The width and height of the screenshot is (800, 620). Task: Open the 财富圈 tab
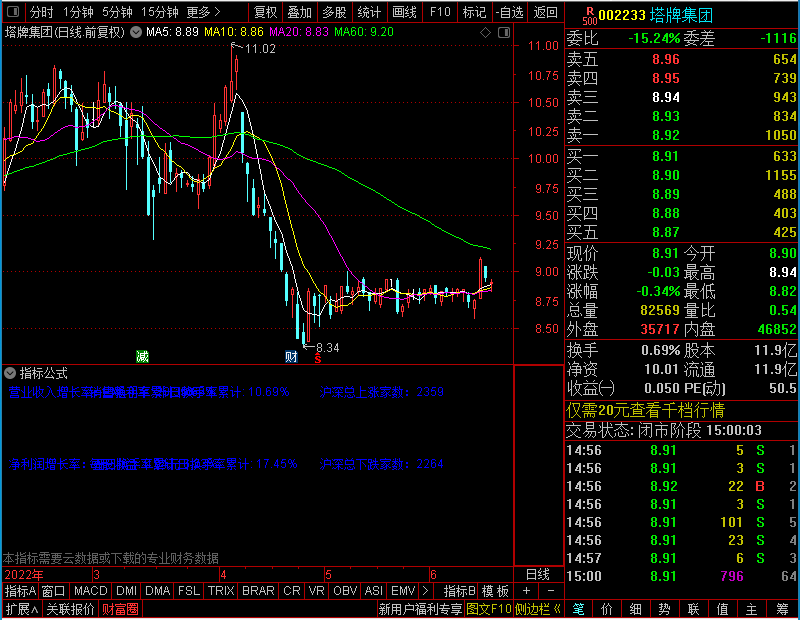coord(120,609)
